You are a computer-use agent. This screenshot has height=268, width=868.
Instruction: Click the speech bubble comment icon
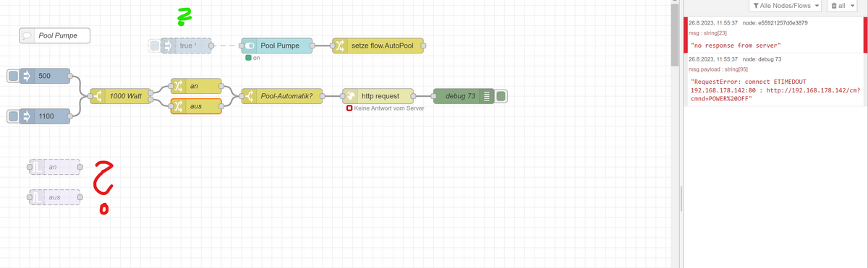pos(27,35)
